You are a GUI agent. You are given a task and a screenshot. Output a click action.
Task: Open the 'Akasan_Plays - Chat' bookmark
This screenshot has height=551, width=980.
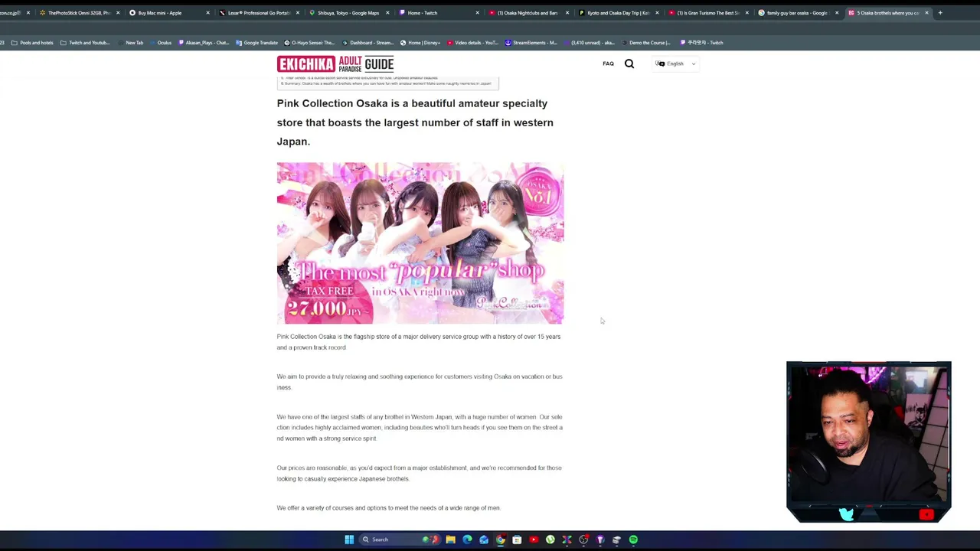click(204, 43)
